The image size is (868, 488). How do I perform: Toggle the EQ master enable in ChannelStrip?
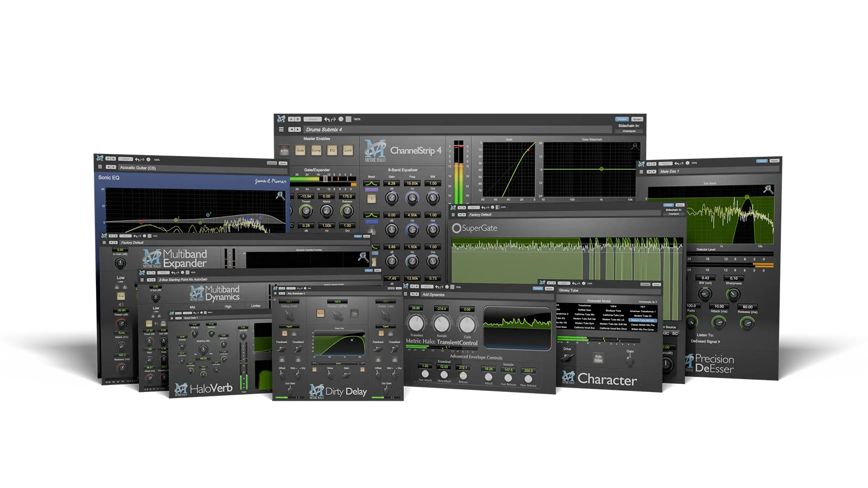pos(332,150)
